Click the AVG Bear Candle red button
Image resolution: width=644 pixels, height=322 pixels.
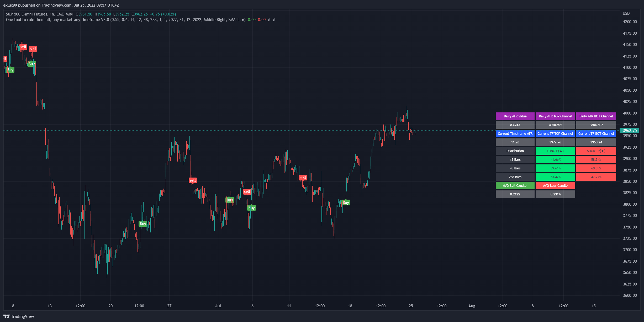555,186
